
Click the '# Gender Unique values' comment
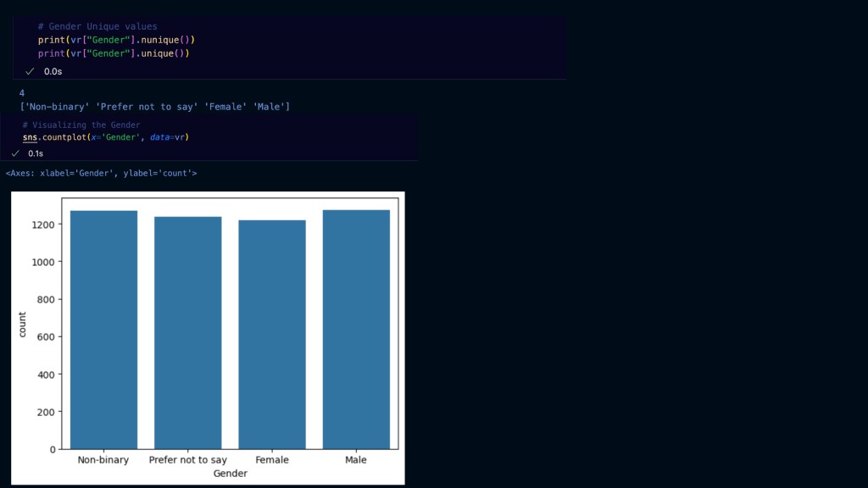(x=97, y=26)
